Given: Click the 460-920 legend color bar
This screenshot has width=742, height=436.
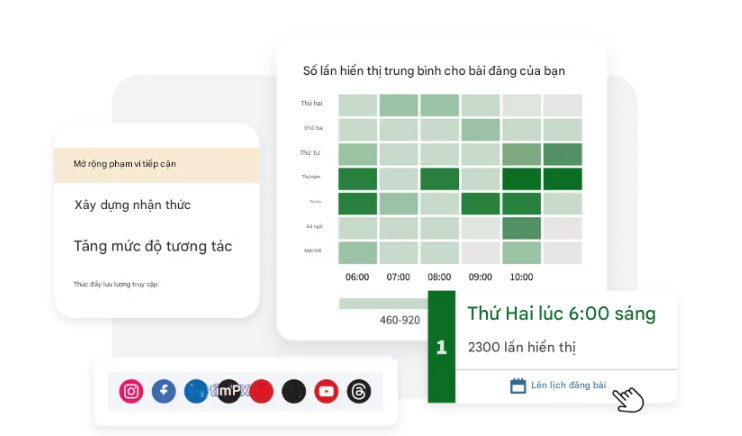Looking at the screenshot, I should coord(382,304).
